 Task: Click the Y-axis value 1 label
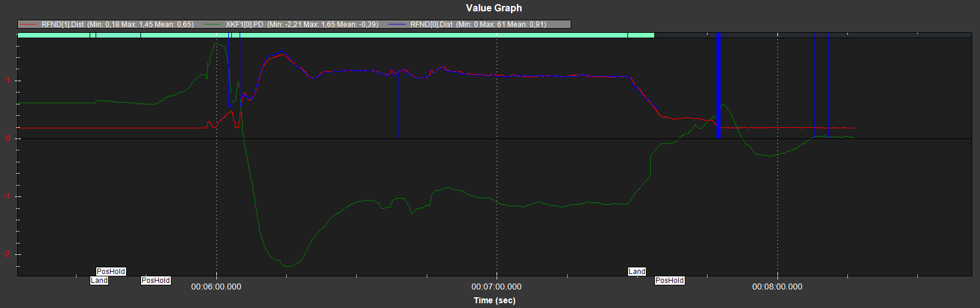point(8,81)
